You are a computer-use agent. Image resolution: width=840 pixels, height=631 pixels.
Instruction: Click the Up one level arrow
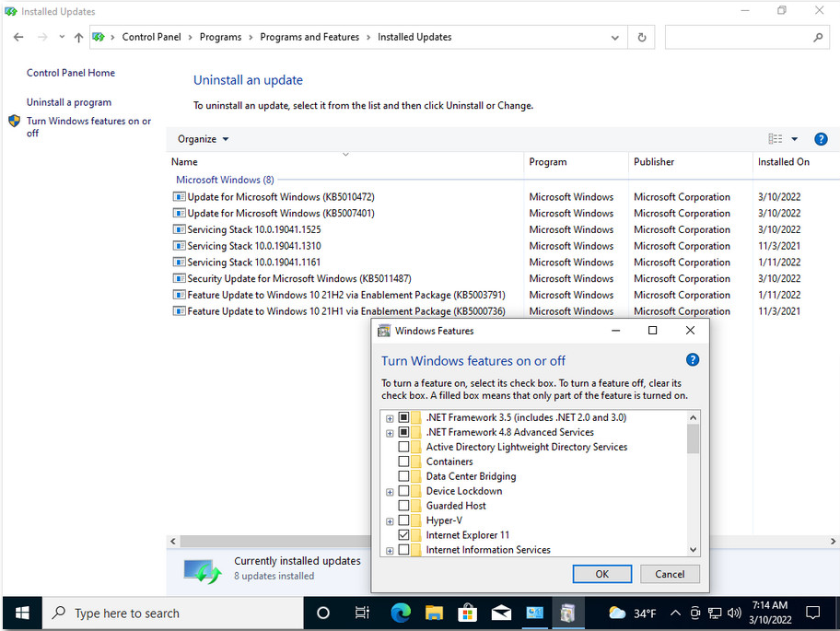pos(79,37)
